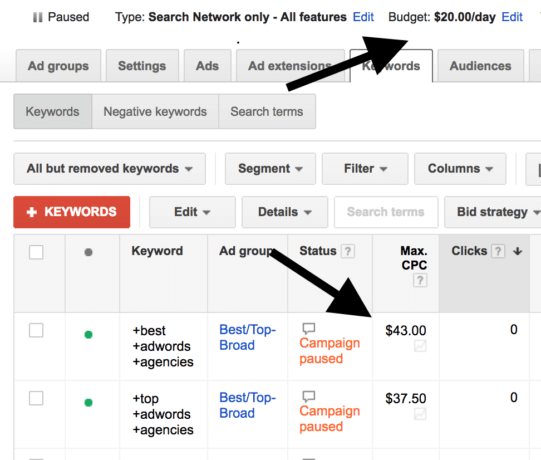The height and width of the screenshot is (460, 541).
Task: Click the Clicks column sort arrow
Action: (x=517, y=251)
